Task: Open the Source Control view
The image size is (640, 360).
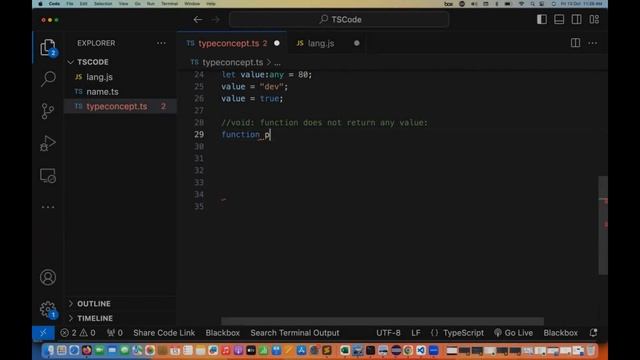Action: (48, 111)
